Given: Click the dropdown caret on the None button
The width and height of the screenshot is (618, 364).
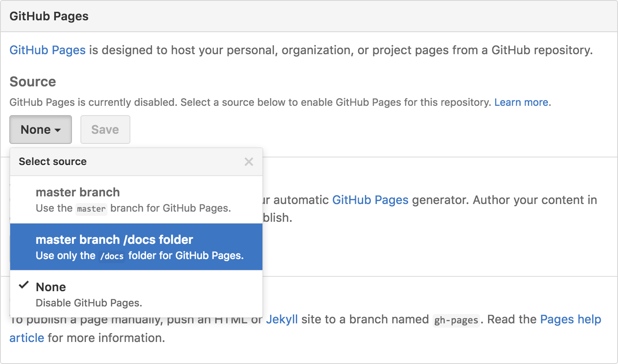Looking at the screenshot, I should click(57, 130).
